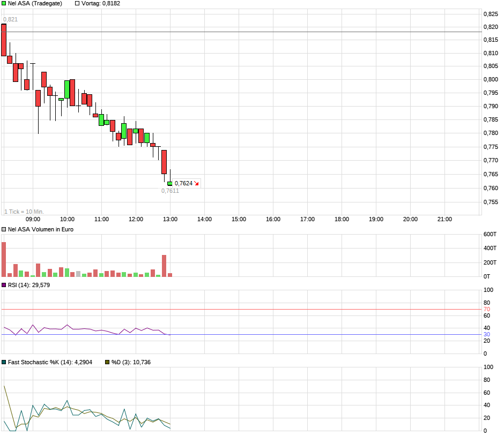Click the red downward trend arrow beside 0,7624
Image resolution: width=504 pixels, height=436 pixels.
[x=196, y=183]
